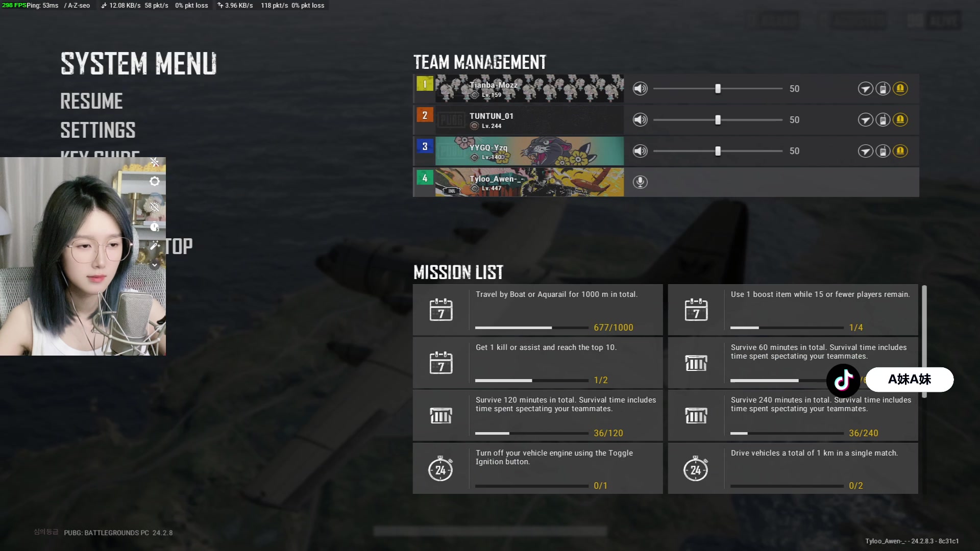
Task: Click the ping arrow icon for Tianba-Mozz
Action: pos(865,89)
